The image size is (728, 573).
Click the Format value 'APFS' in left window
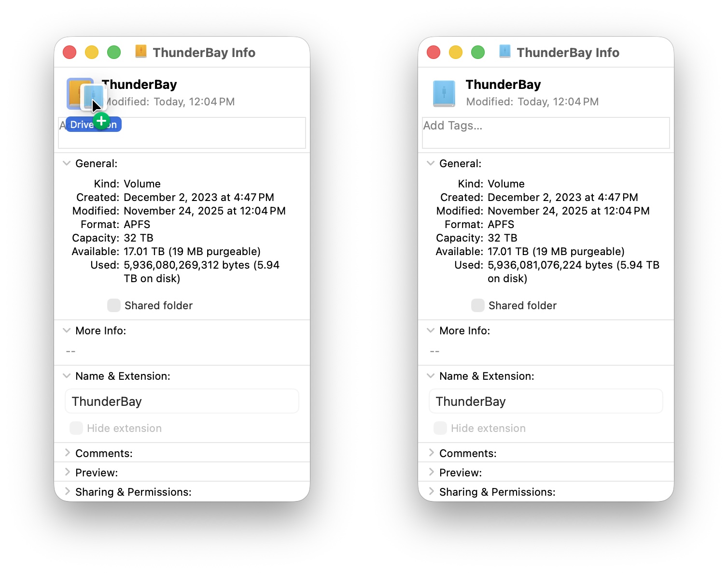137,224
